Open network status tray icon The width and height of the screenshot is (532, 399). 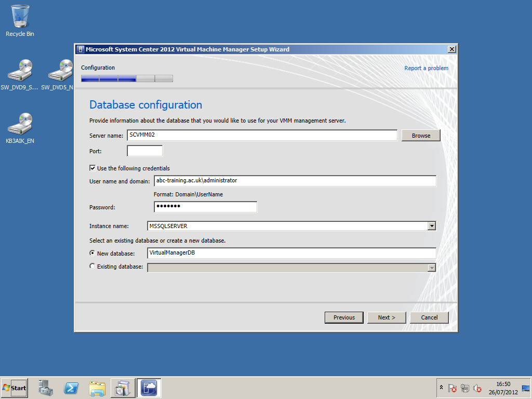click(x=465, y=388)
